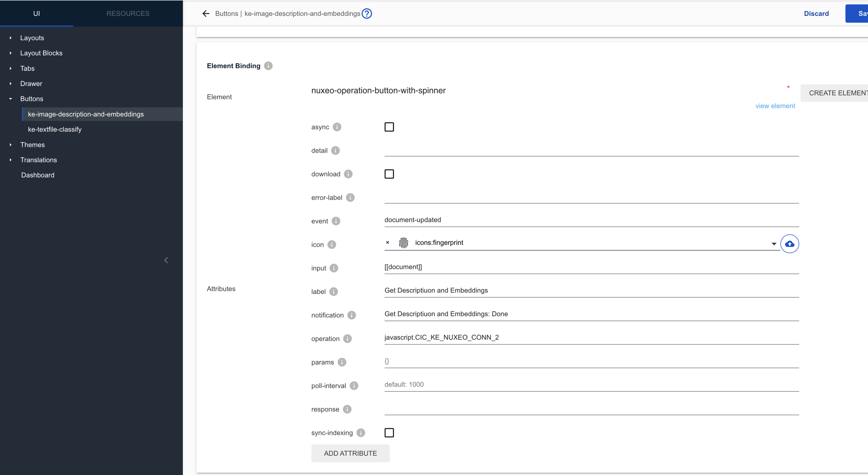The image size is (868, 475).
Task: Click the info icon next to poll-interval
Action: click(354, 386)
